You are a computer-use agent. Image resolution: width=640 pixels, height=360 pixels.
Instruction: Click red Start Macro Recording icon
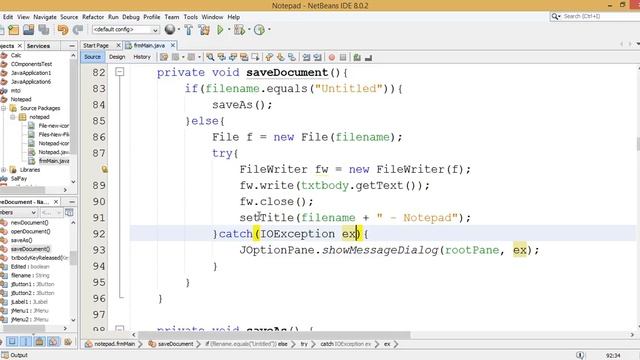pos(332,58)
